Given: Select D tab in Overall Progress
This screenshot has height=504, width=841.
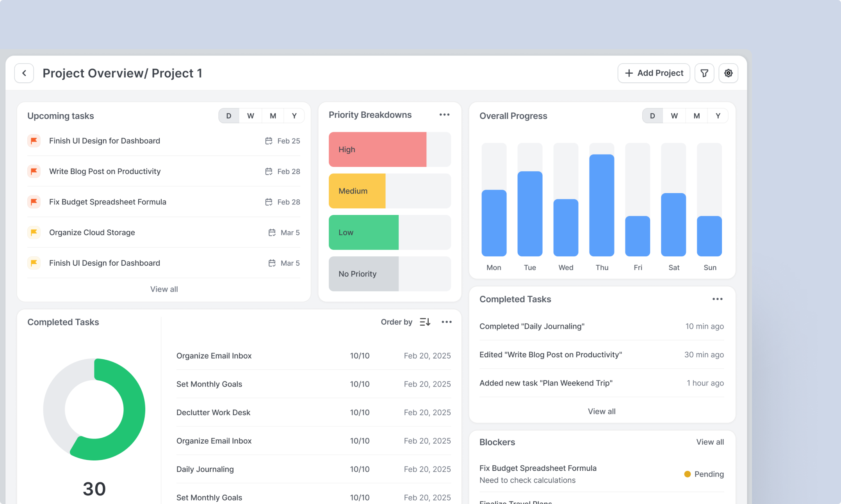Looking at the screenshot, I should (652, 116).
